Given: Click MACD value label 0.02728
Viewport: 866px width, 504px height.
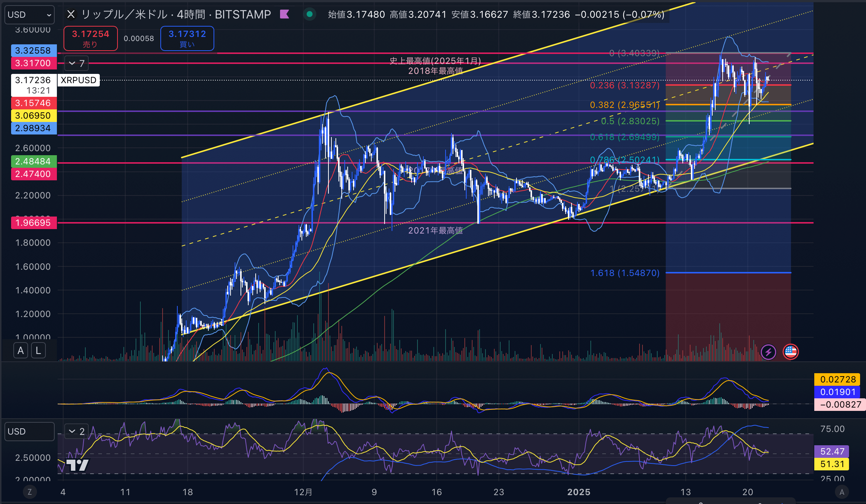Looking at the screenshot, I should coord(838,379).
